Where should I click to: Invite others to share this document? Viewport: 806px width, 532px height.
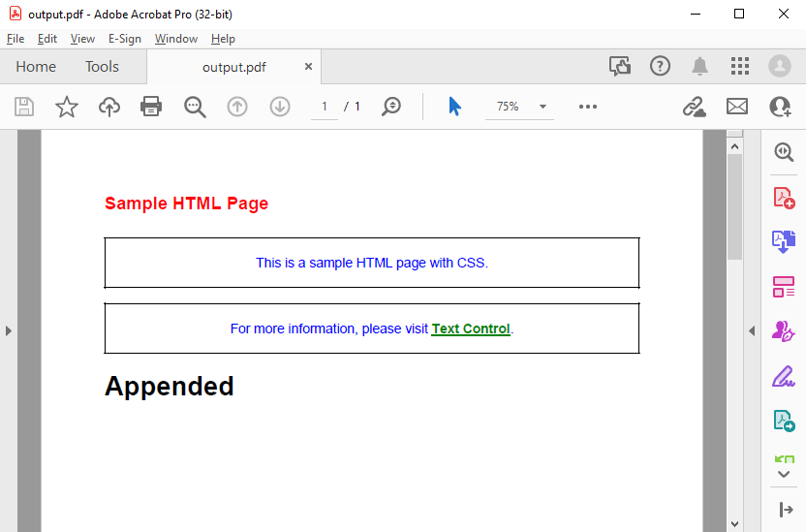coord(780,107)
